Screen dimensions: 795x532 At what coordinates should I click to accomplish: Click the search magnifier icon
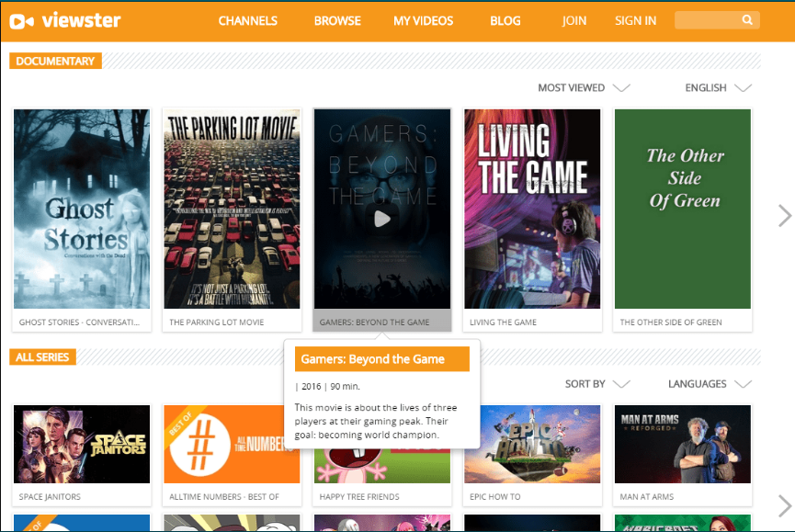point(747,20)
